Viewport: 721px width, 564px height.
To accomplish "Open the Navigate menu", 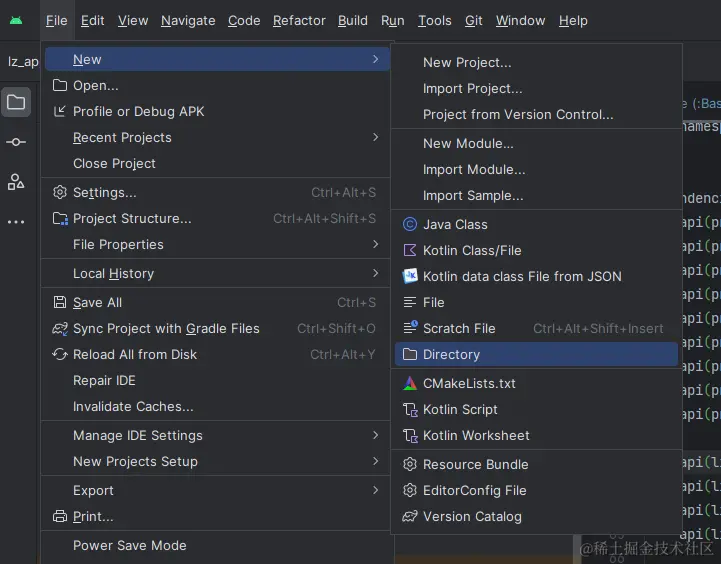I will pos(188,20).
